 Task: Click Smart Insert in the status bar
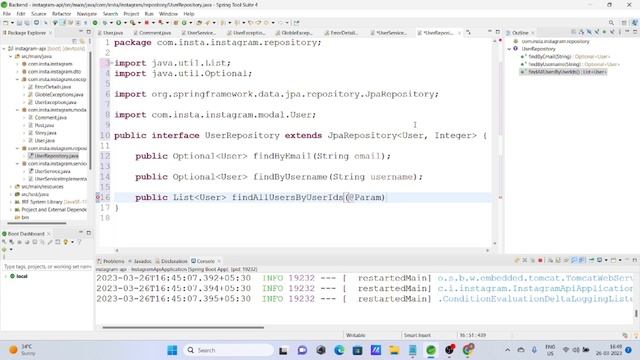[x=417, y=336]
